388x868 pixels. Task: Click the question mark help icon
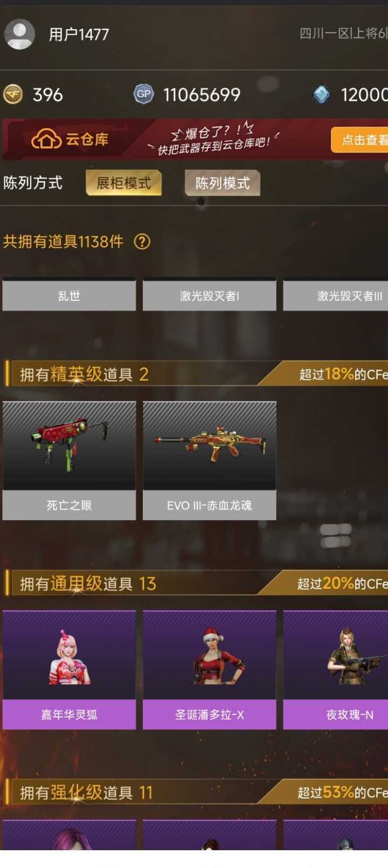(x=142, y=242)
